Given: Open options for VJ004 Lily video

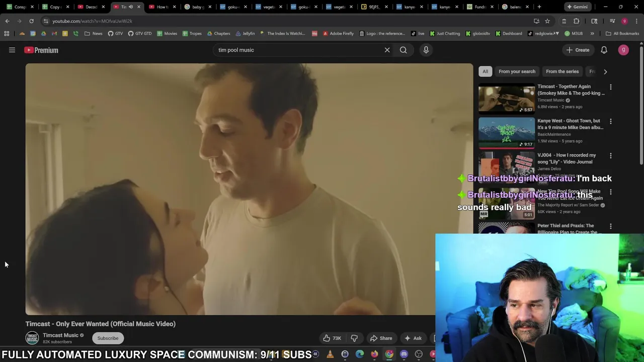Looking at the screenshot, I should click(611, 156).
